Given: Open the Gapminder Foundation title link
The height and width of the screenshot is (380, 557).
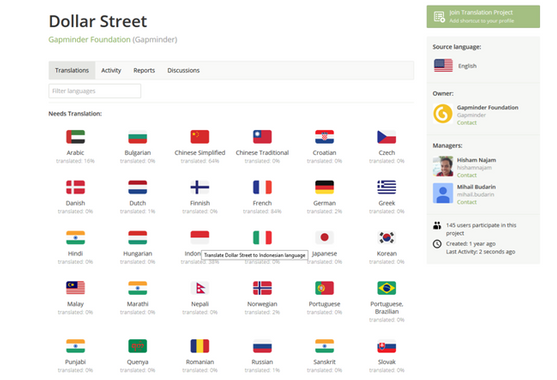Looking at the screenshot, I should coord(90,39).
